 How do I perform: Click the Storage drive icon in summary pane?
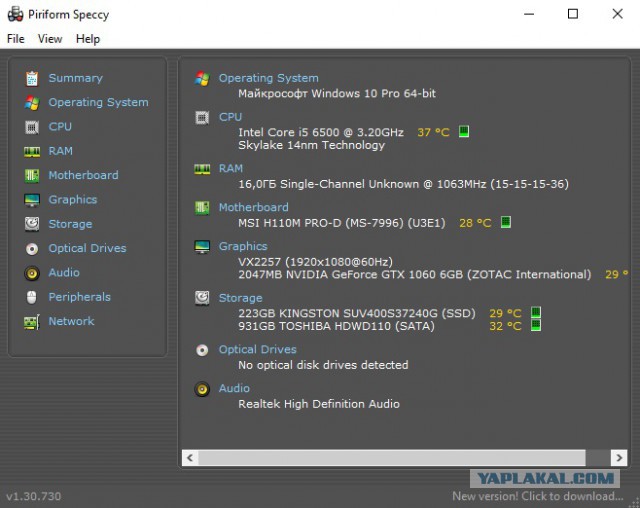click(x=202, y=298)
